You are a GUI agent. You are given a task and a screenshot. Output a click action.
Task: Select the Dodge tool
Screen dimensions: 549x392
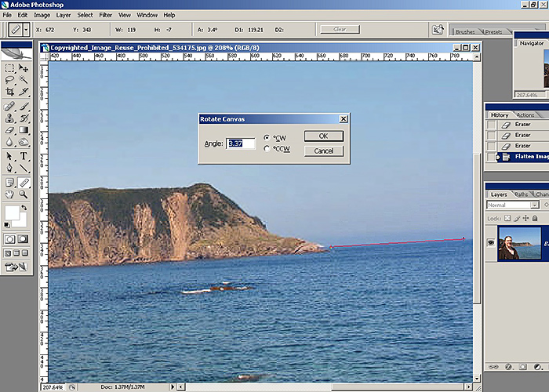coord(24,142)
